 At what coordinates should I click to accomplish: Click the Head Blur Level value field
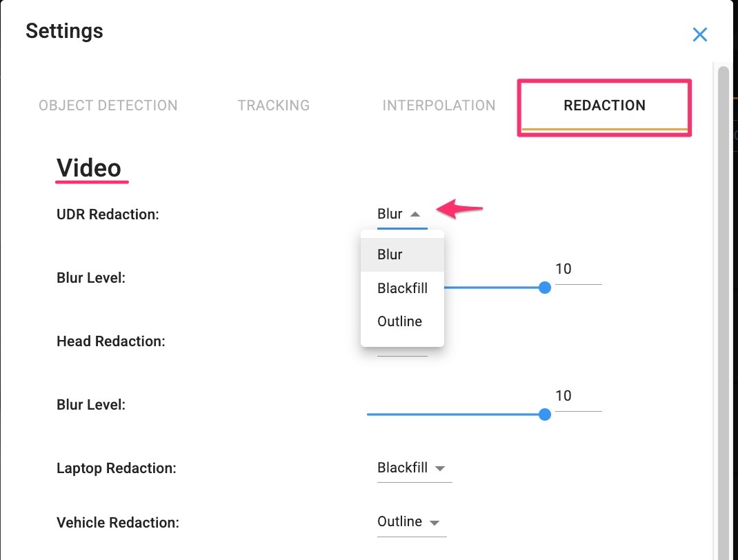[x=577, y=397]
